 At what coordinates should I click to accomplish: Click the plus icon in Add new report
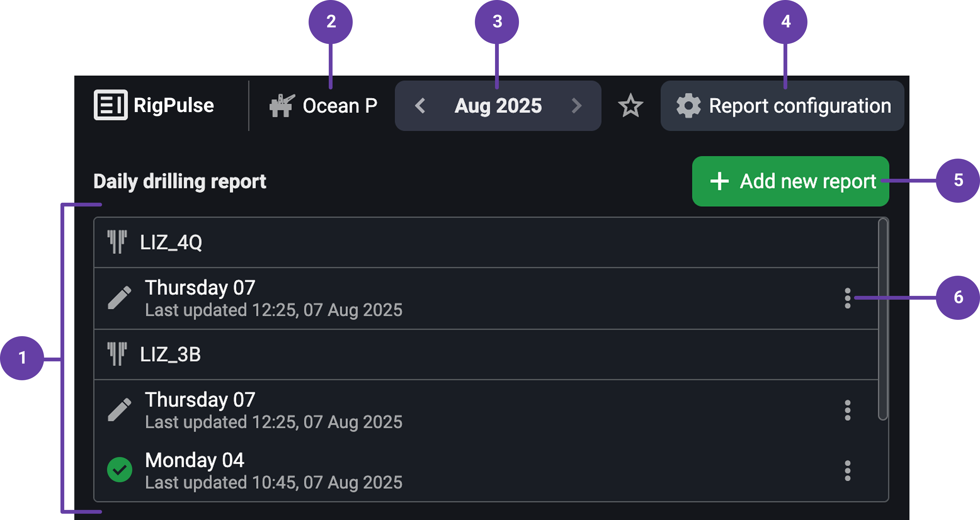tap(719, 181)
